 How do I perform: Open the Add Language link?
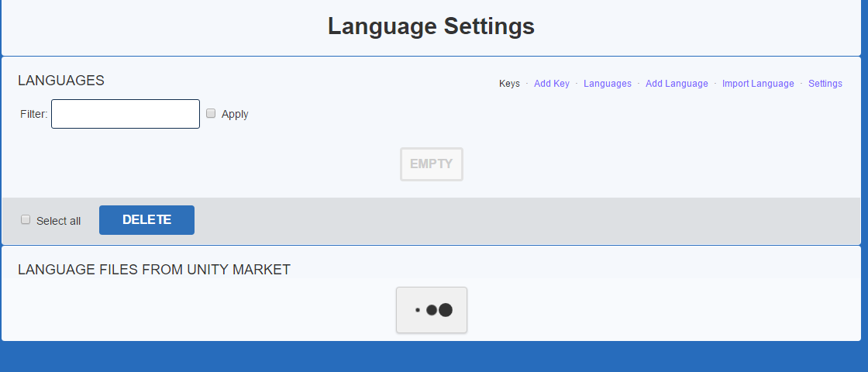pyautogui.click(x=677, y=84)
